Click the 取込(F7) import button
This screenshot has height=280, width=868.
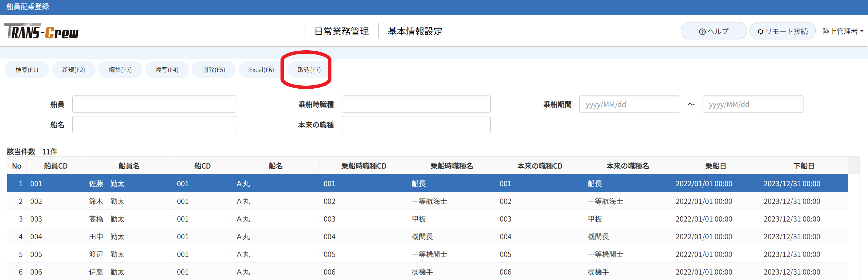pos(309,70)
